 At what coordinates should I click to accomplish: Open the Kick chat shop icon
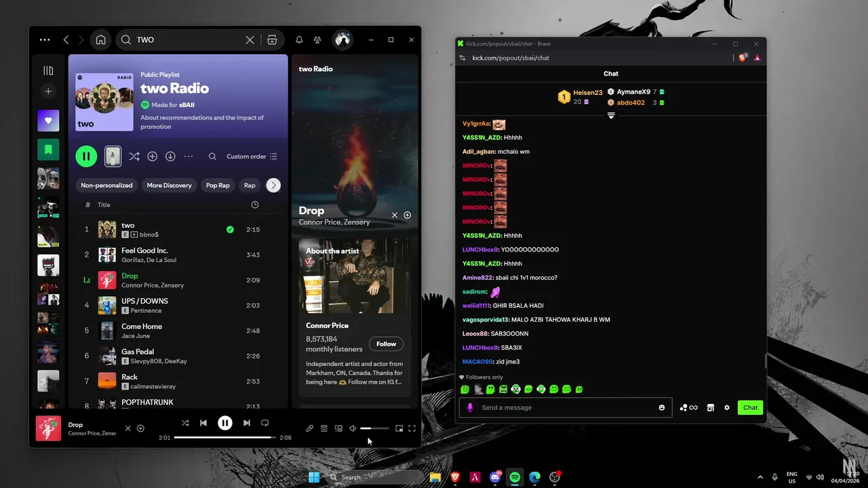711,407
